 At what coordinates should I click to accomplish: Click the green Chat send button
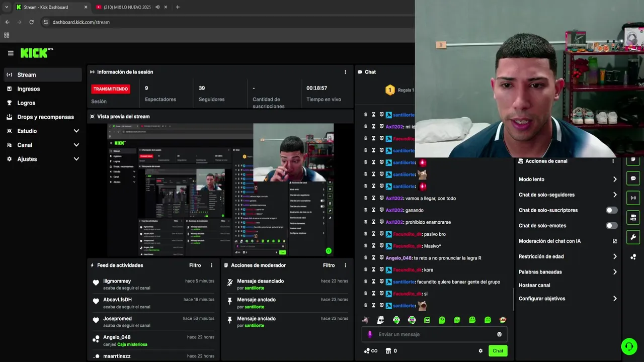(x=498, y=351)
